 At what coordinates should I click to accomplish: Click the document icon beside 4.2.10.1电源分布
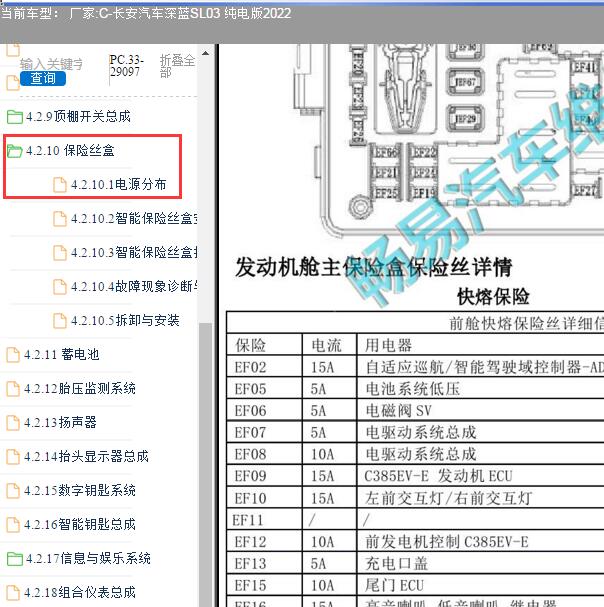[60, 185]
